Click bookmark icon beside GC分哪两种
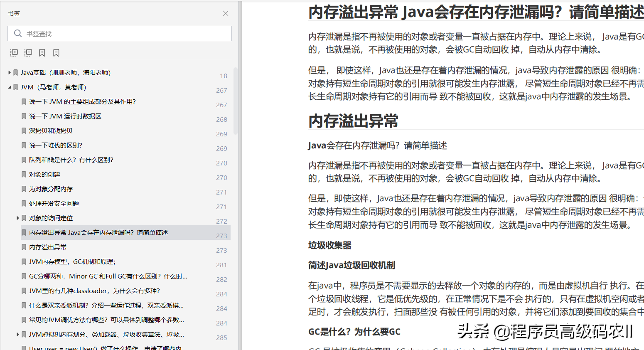The image size is (644, 350). tap(24, 276)
